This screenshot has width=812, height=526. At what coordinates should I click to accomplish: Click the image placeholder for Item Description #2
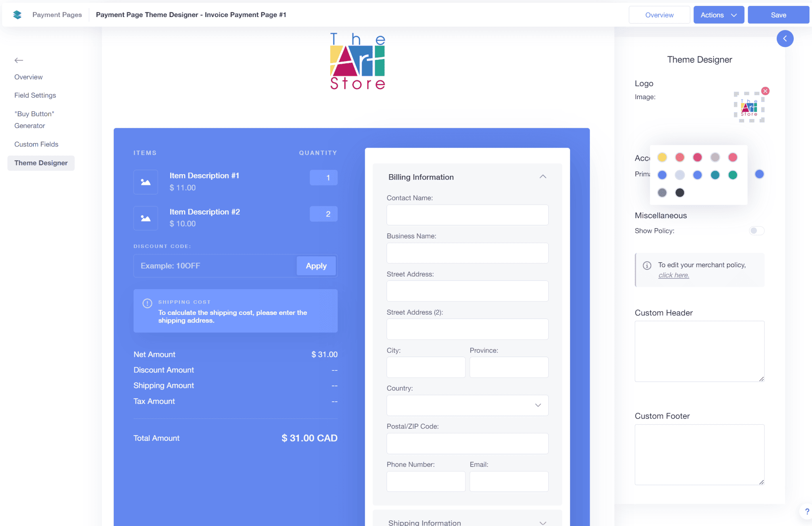pyautogui.click(x=146, y=218)
